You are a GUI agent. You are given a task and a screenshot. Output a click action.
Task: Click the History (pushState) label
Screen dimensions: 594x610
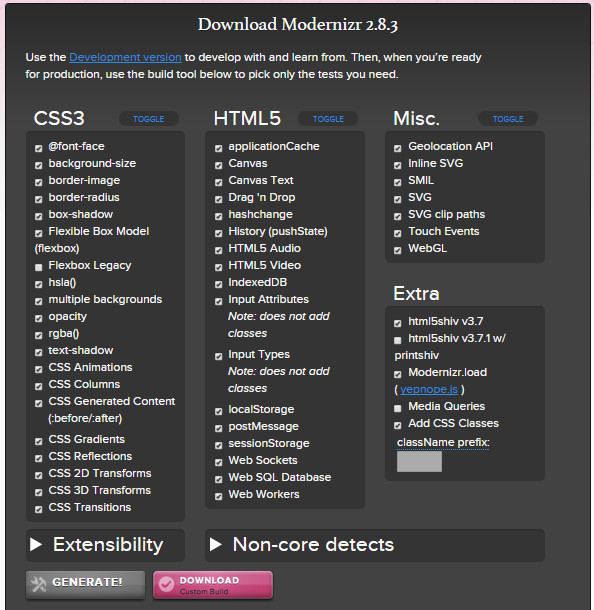point(278,231)
